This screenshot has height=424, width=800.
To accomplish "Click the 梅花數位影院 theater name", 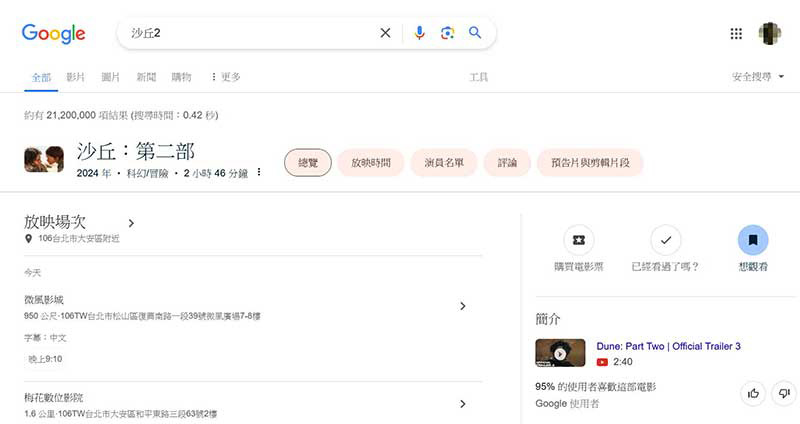I will [54, 397].
